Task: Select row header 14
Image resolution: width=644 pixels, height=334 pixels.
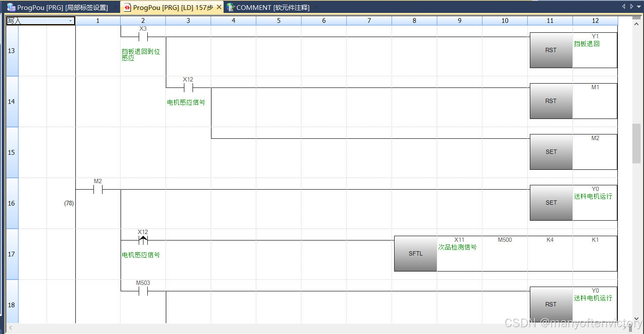Action: pos(12,102)
